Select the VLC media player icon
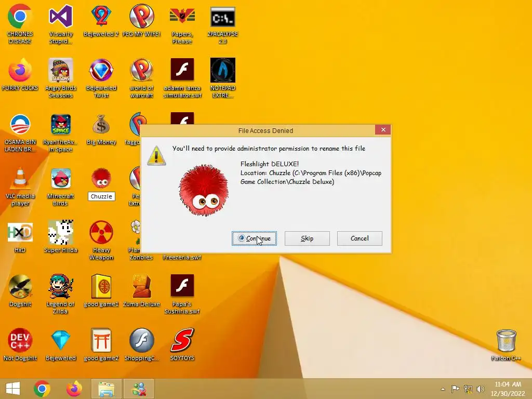 [x=20, y=179]
